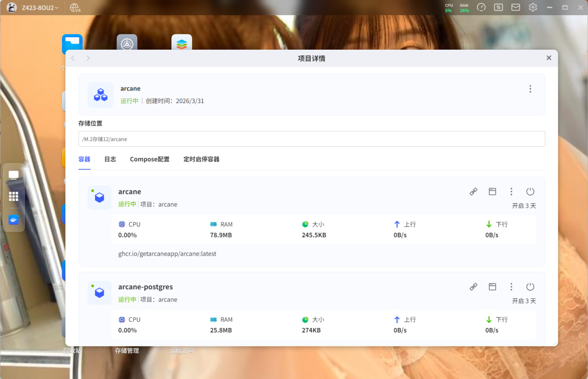Image resolution: width=588 pixels, height=379 pixels.
Task: Open terminal icon for arcane container
Action: [x=492, y=192]
